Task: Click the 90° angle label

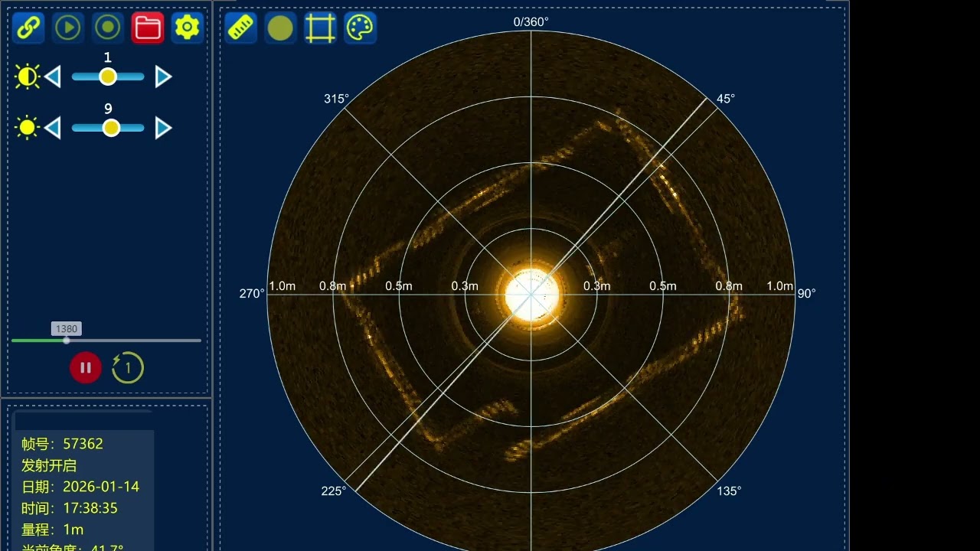Action: click(x=806, y=293)
